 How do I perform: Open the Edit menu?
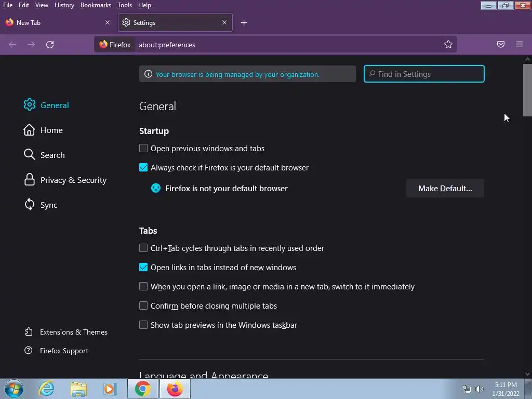click(x=24, y=5)
